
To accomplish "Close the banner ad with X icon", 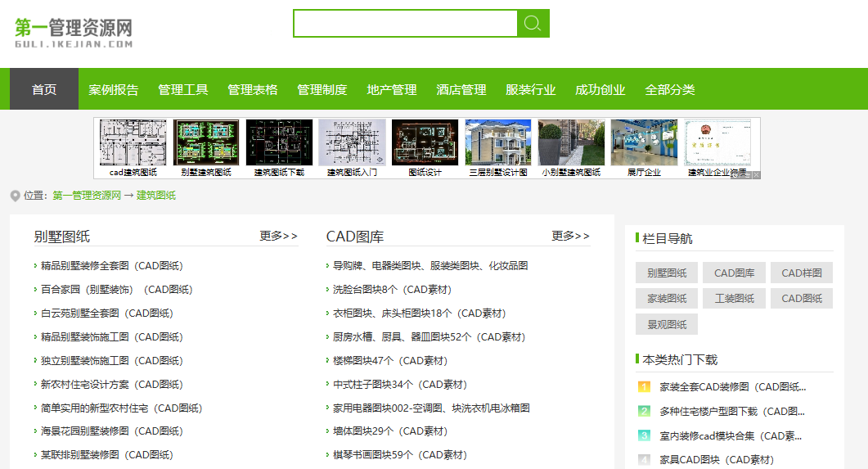I will [x=757, y=174].
